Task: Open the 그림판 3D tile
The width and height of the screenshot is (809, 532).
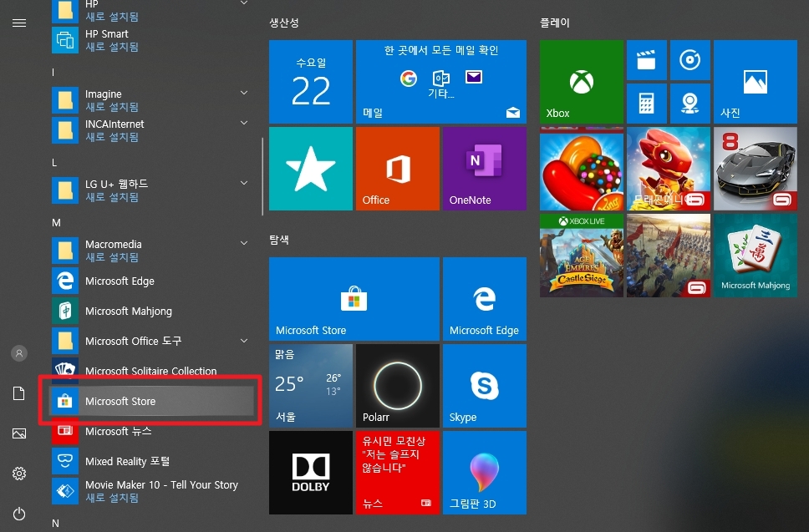Action: click(x=485, y=473)
